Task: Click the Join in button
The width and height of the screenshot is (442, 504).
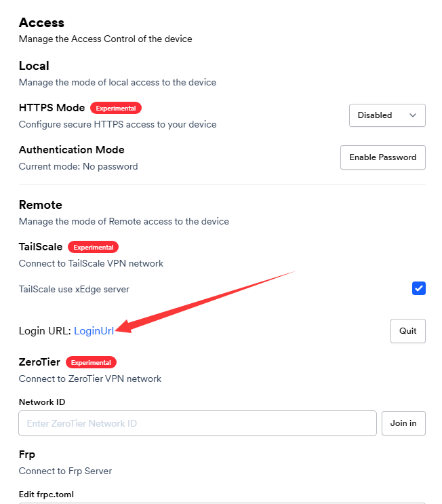Action: [x=403, y=423]
